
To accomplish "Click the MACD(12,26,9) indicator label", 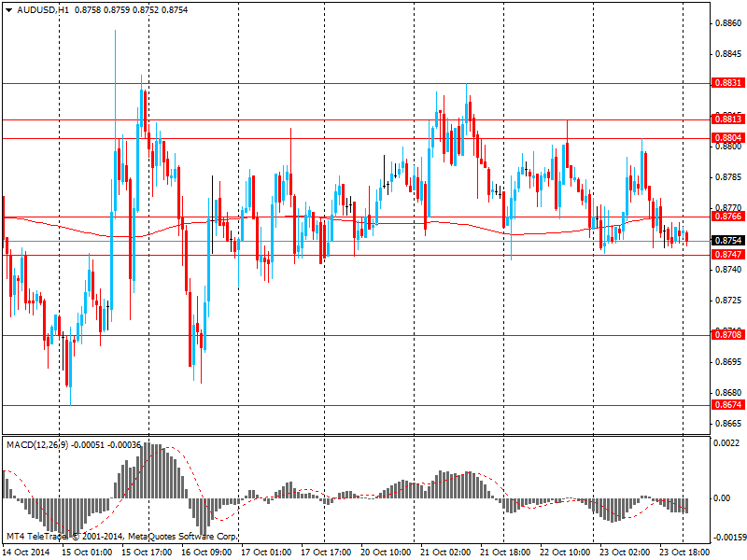I will [x=36, y=445].
